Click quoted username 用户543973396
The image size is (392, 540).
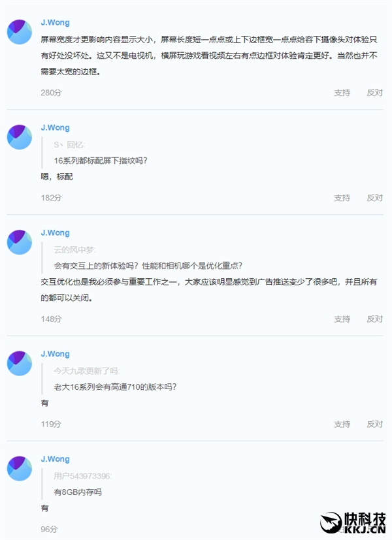(82, 476)
